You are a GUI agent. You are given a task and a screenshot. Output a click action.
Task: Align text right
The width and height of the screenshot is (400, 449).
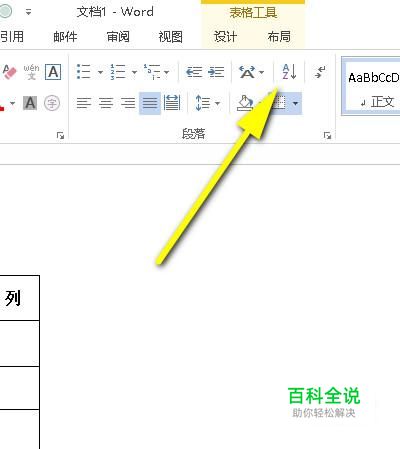128,103
